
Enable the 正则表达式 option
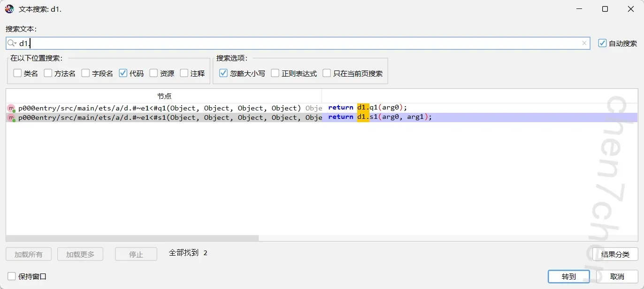(x=275, y=73)
